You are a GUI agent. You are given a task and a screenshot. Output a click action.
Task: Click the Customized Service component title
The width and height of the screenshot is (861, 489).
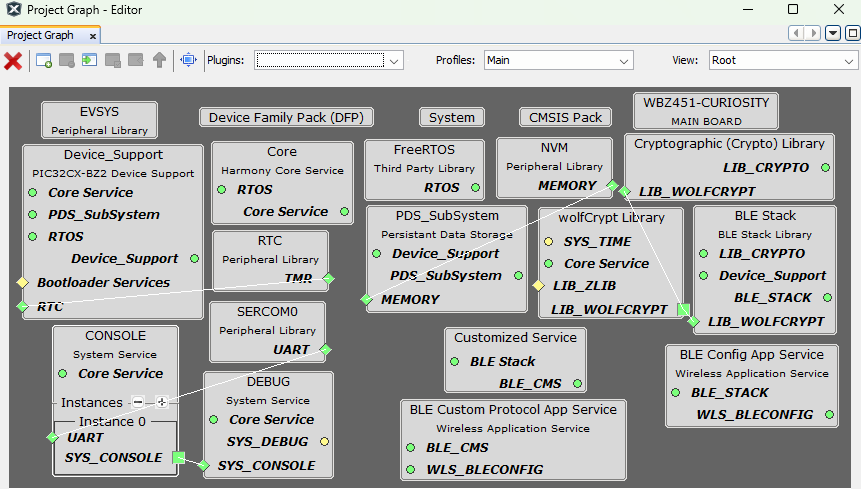515,338
